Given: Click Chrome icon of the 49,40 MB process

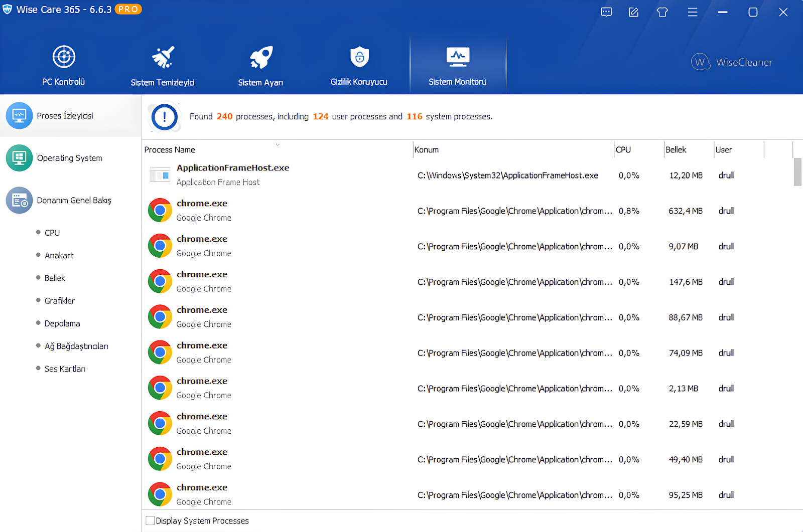Looking at the screenshot, I should point(160,459).
